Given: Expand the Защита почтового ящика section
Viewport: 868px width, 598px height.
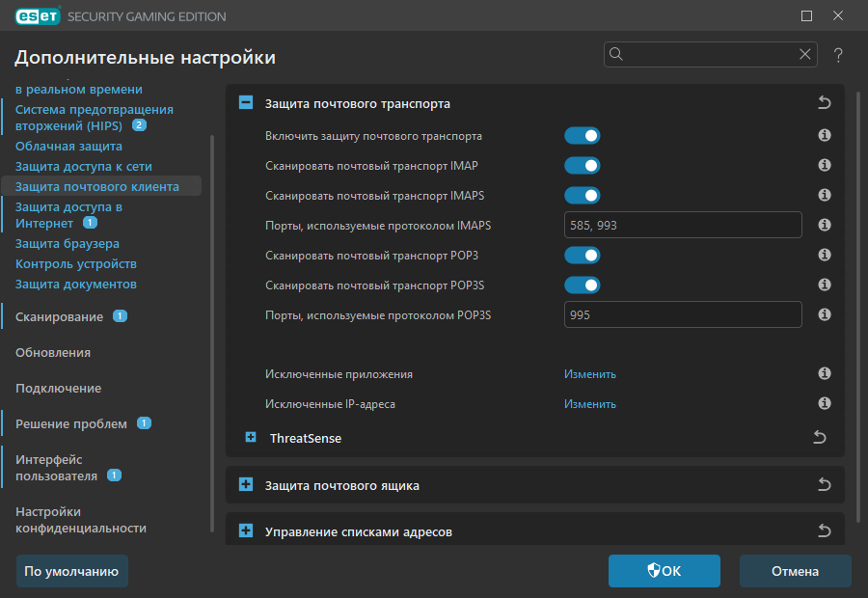Looking at the screenshot, I should (246, 484).
